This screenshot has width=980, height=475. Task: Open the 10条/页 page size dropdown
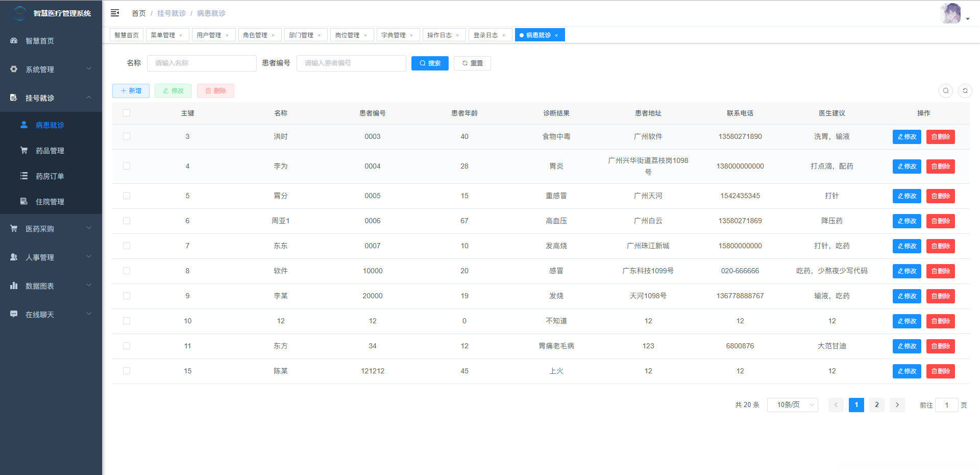pyautogui.click(x=792, y=405)
